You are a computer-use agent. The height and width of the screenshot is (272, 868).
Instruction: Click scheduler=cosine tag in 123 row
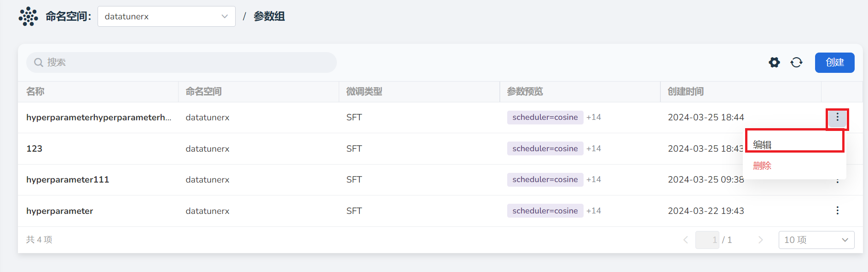coord(545,148)
